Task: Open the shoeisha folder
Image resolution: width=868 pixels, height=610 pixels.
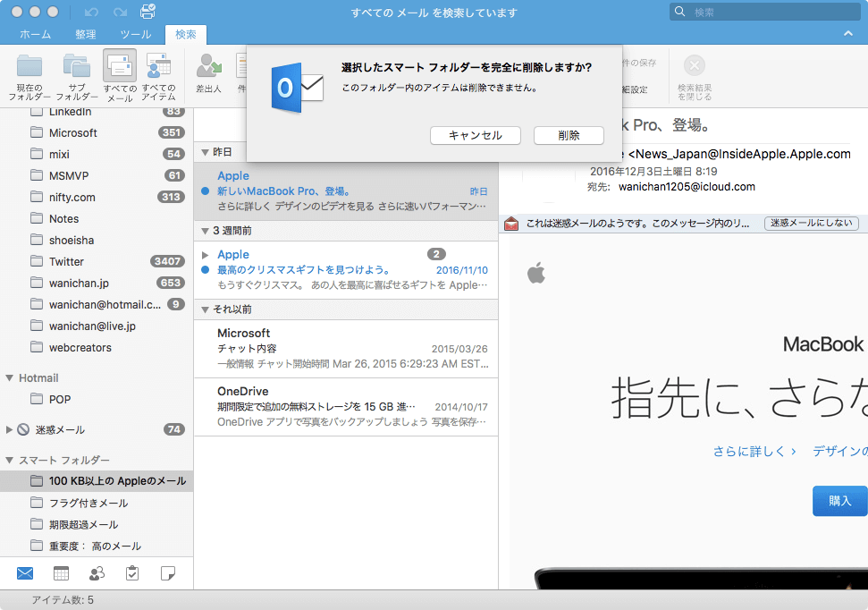Action: point(97,241)
